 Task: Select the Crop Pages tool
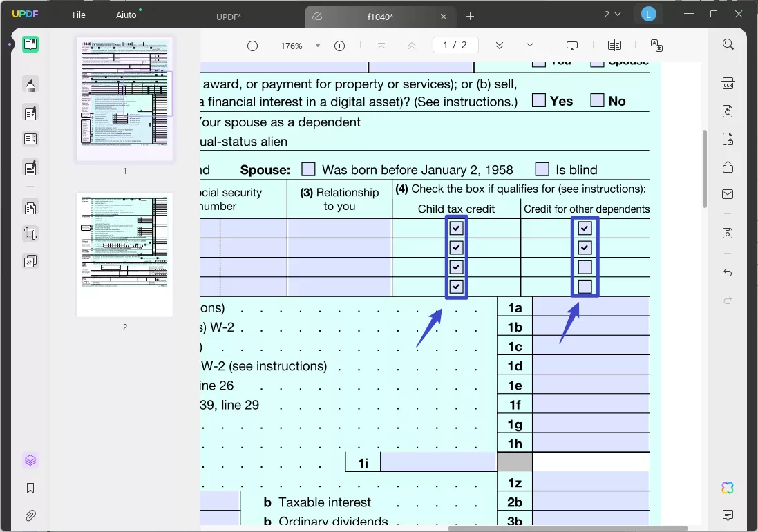[x=30, y=234]
